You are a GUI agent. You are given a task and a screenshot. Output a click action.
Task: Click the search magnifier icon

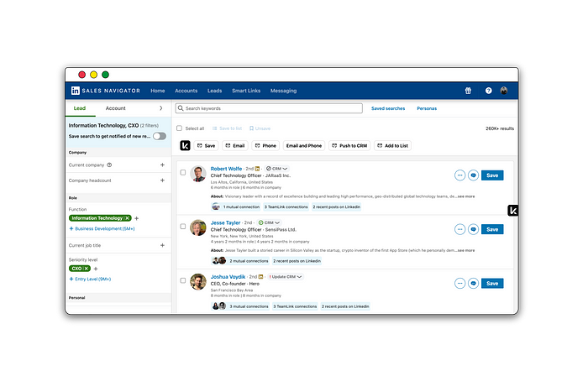pyautogui.click(x=181, y=108)
